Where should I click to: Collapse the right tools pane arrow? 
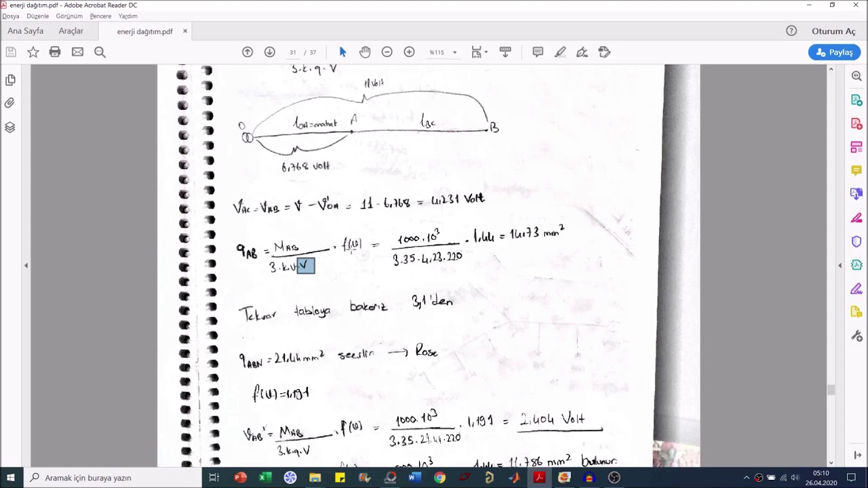click(840, 266)
